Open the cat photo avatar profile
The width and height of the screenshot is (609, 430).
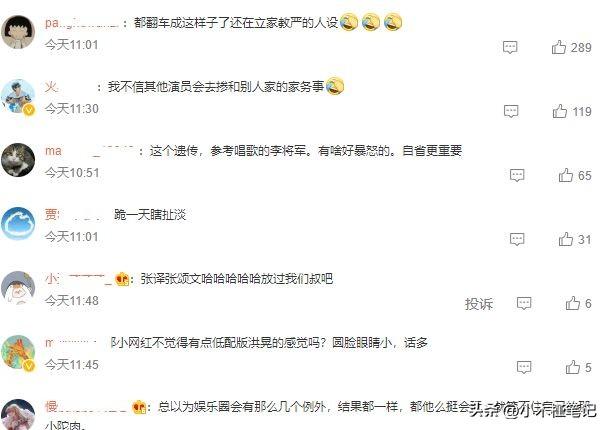(18, 160)
